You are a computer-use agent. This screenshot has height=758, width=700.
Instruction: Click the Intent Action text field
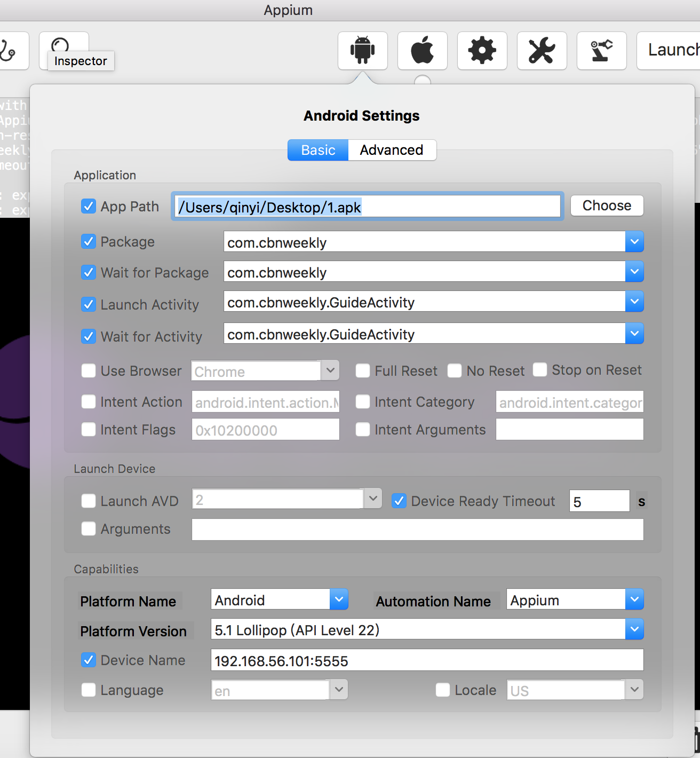pos(266,401)
